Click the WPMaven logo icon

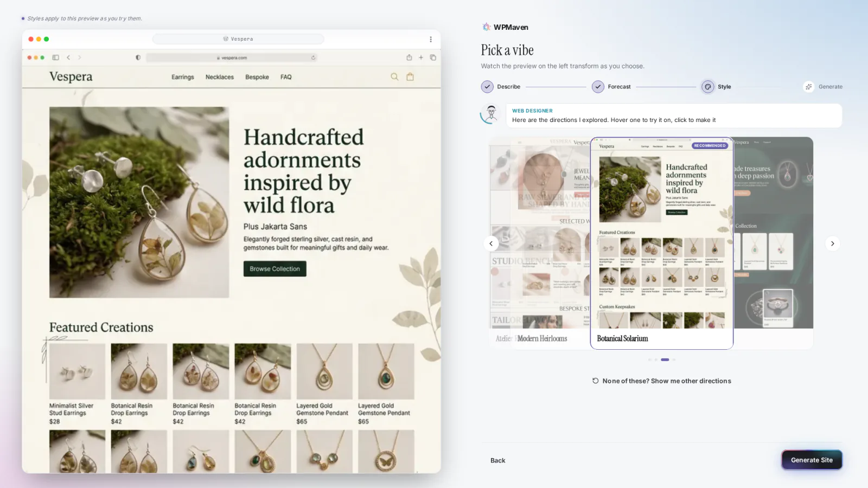point(486,27)
